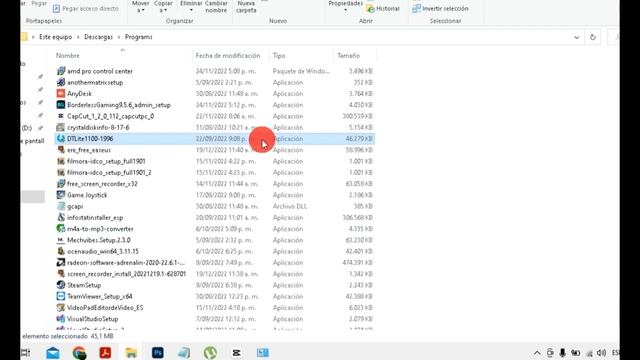Viewport: 640px width, 360px height.
Task: Click the Nueva carpeta button
Action: pyautogui.click(x=246, y=7)
